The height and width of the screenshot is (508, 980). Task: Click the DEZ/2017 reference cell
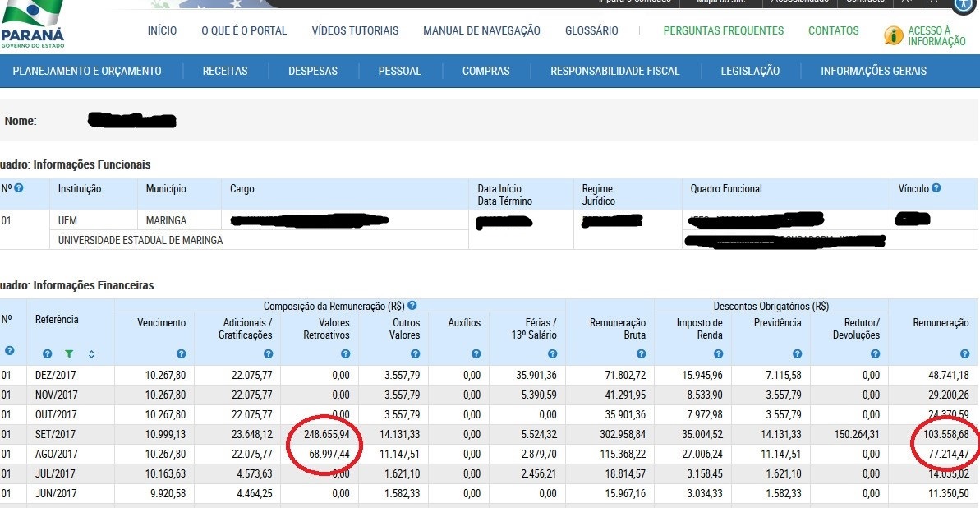(56, 376)
